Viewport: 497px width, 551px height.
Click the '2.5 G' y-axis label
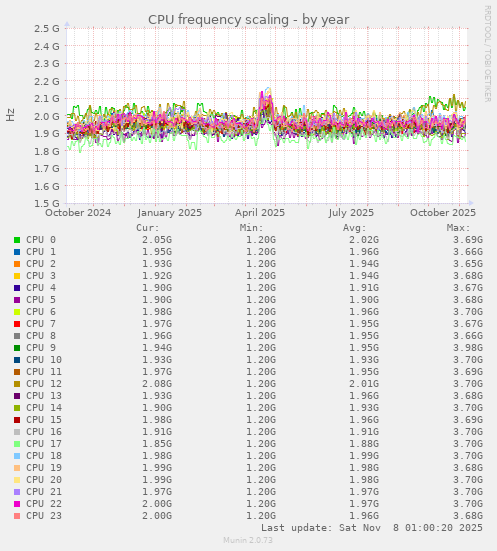click(47, 28)
